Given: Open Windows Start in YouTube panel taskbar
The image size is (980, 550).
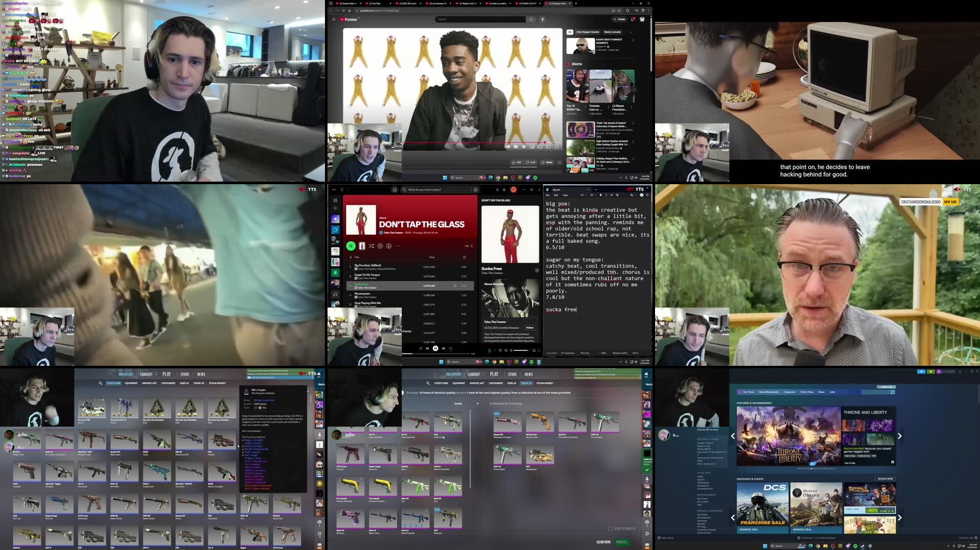Looking at the screenshot, I should tap(445, 178).
